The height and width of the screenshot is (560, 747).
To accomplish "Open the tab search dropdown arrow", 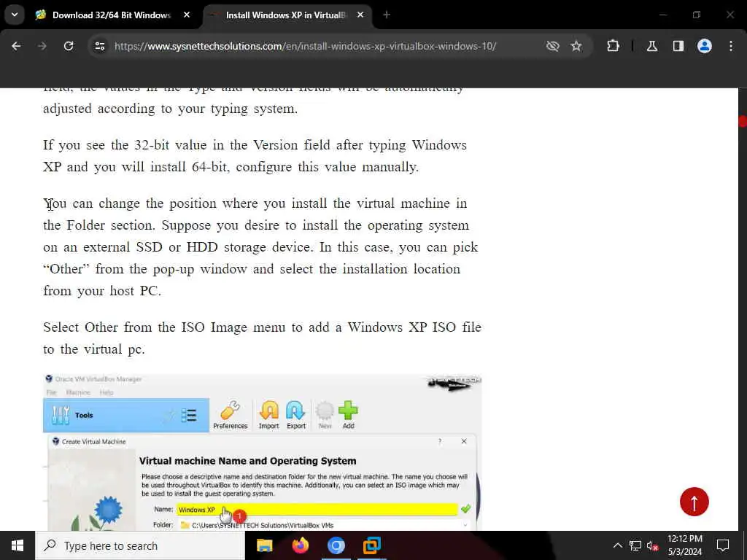I will pyautogui.click(x=15, y=15).
